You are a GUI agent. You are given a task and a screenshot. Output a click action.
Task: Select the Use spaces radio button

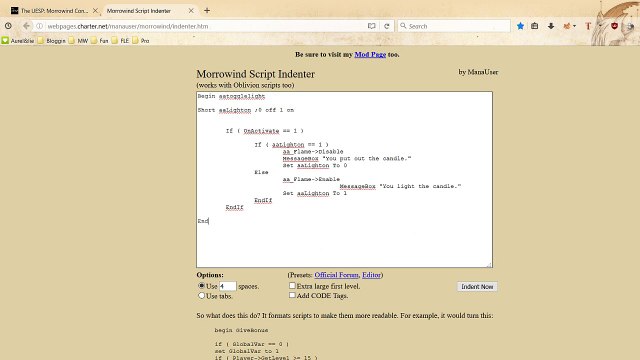click(201, 286)
